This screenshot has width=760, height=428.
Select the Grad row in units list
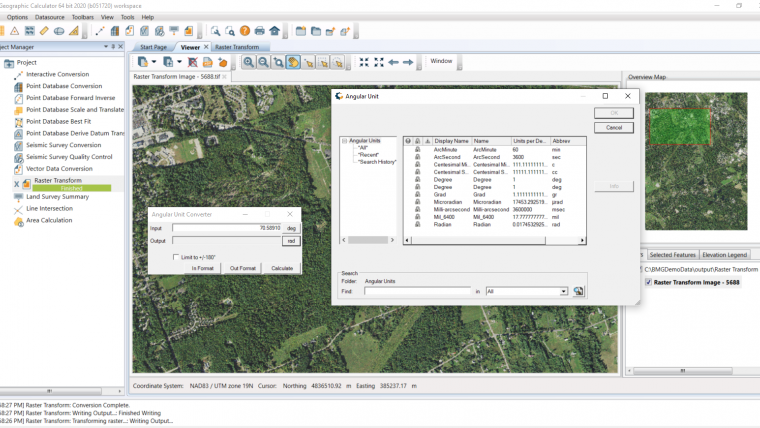click(x=494, y=194)
